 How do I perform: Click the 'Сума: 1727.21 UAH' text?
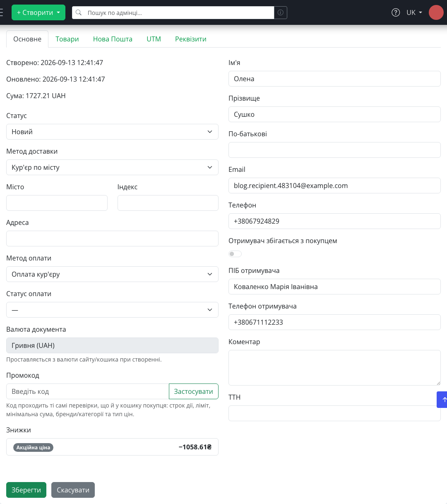(x=36, y=96)
